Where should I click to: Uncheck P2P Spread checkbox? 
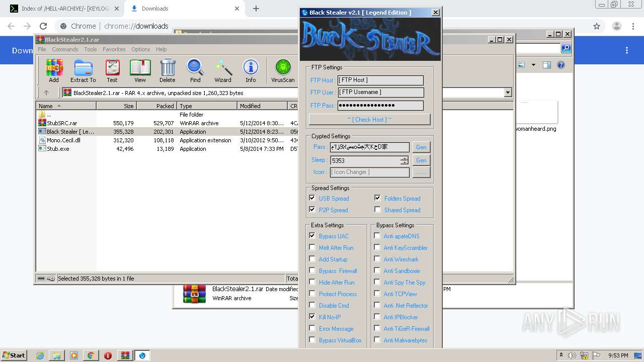pyautogui.click(x=312, y=210)
